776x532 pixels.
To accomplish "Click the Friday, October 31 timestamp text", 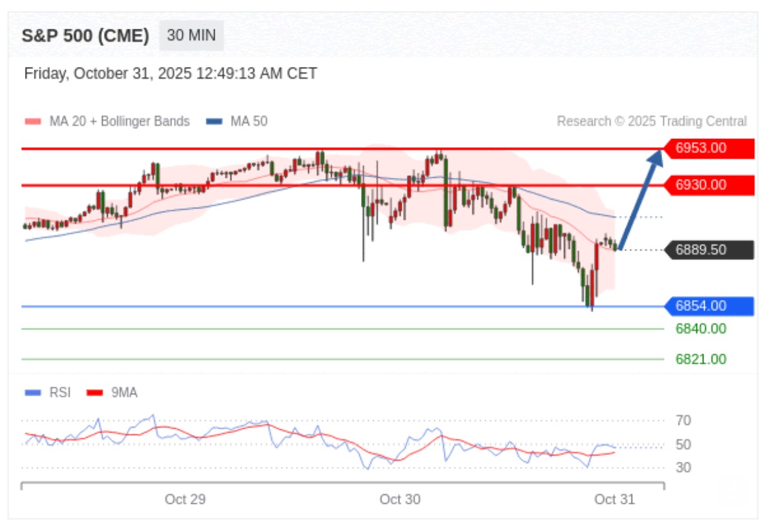I will pyautogui.click(x=170, y=74).
